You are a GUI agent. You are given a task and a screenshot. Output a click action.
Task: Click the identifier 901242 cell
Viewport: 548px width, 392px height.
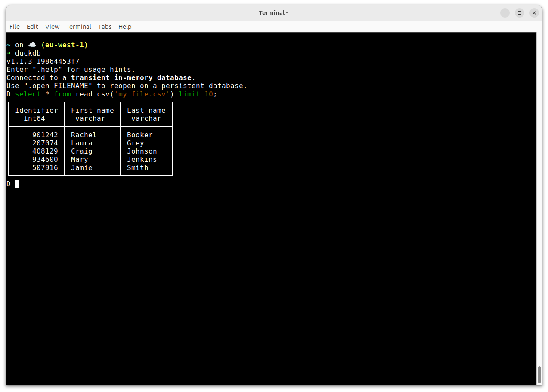pyautogui.click(x=45, y=135)
